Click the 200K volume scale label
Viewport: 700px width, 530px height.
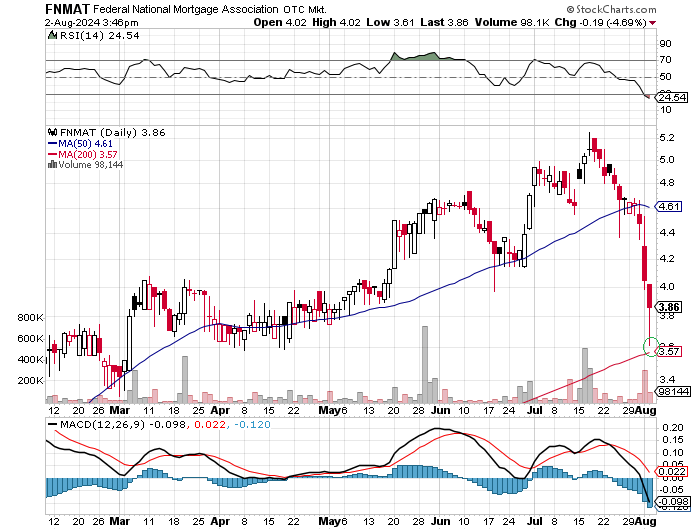click(x=30, y=381)
